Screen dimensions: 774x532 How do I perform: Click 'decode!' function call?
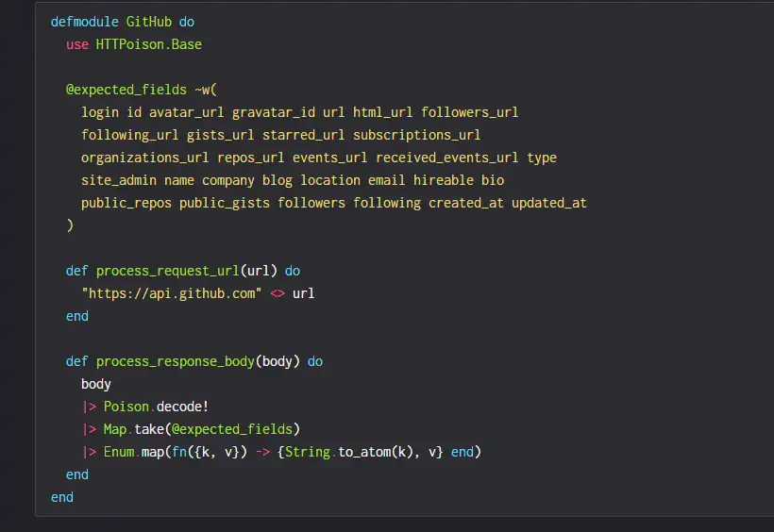pos(182,407)
